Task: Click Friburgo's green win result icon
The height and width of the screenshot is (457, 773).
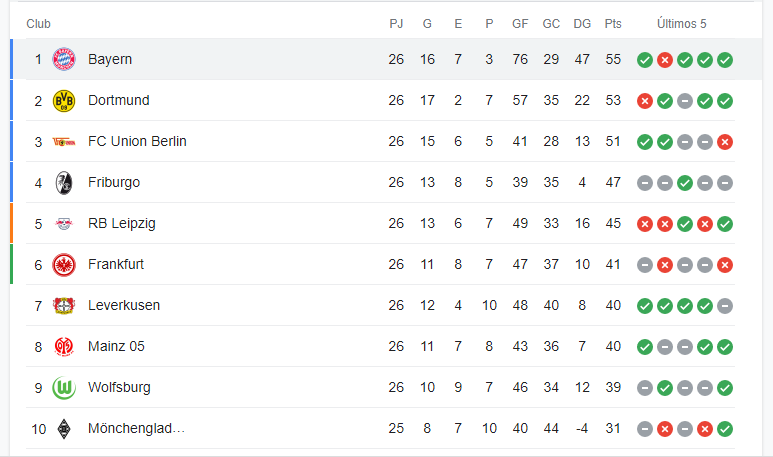Action: click(685, 183)
